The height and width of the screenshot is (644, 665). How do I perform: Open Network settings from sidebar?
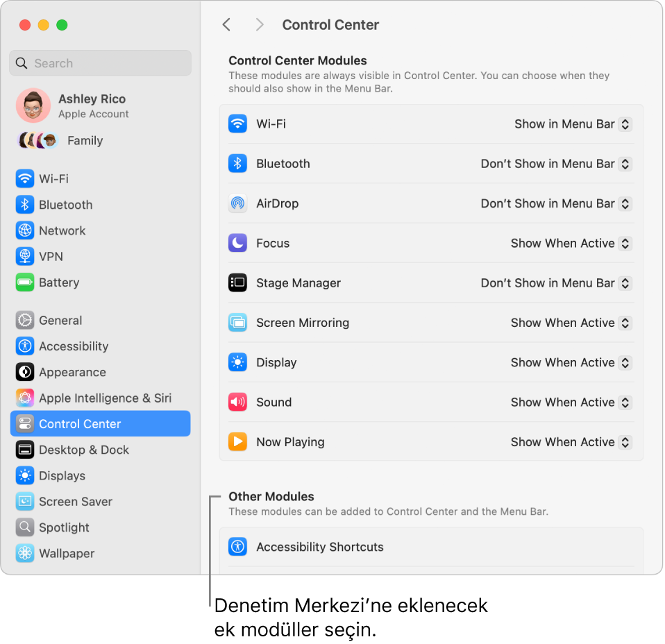(100, 230)
